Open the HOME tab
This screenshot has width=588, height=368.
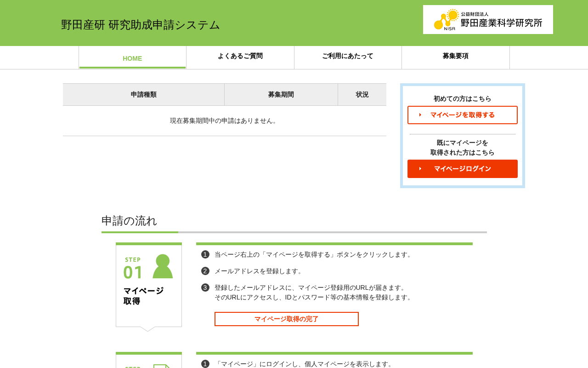point(132,58)
